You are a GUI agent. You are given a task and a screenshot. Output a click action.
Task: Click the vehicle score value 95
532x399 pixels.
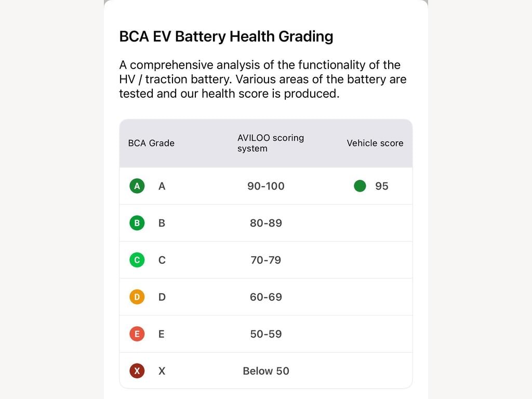click(x=382, y=186)
